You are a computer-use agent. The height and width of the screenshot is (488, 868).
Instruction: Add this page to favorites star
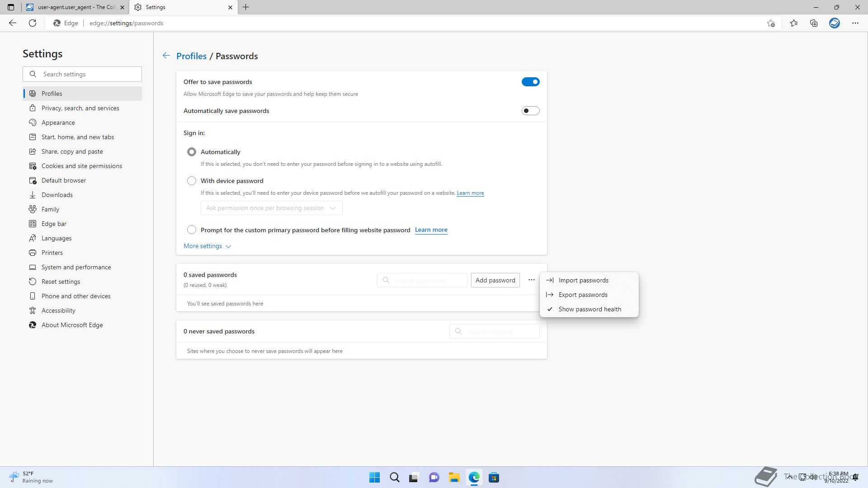pos(771,23)
